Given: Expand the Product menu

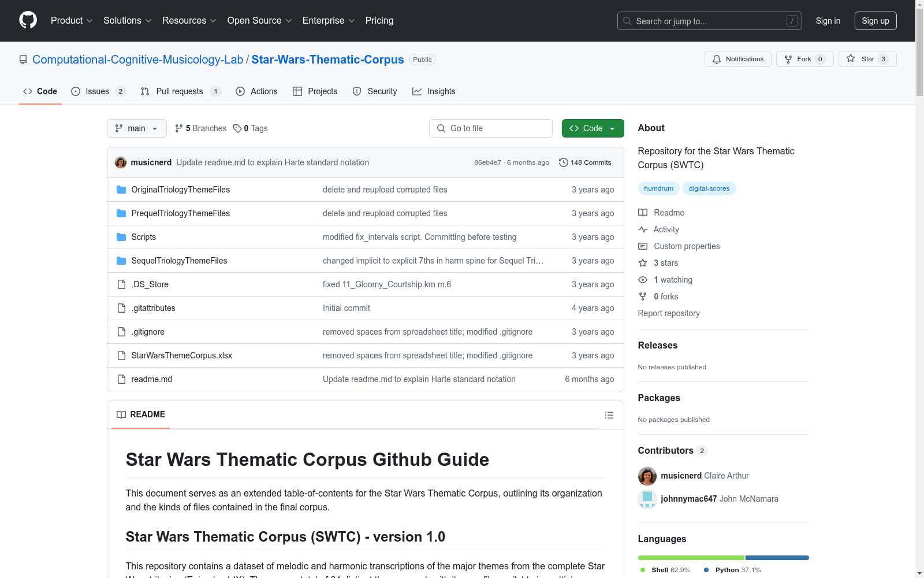Looking at the screenshot, I should (72, 20).
